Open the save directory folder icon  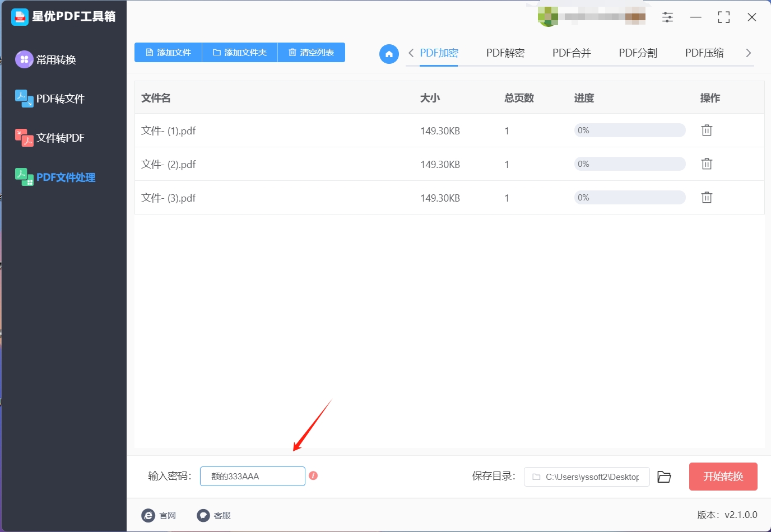[664, 477]
